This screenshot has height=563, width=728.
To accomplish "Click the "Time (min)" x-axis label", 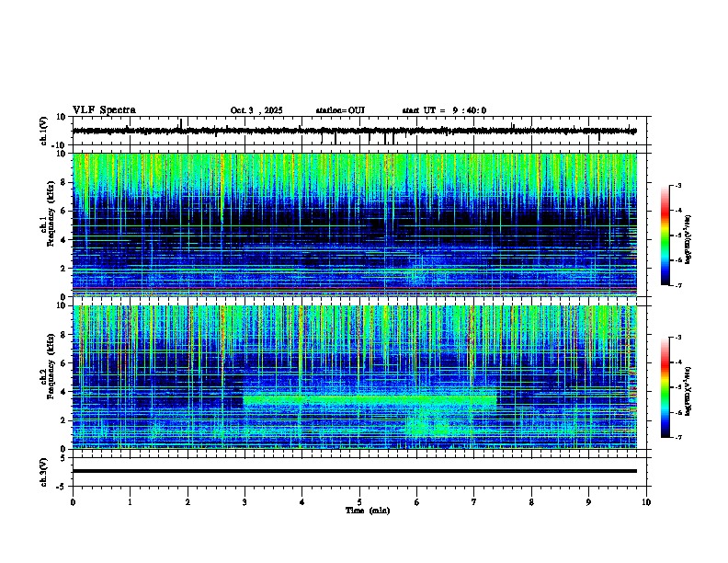I will pyautogui.click(x=368, y=511).
